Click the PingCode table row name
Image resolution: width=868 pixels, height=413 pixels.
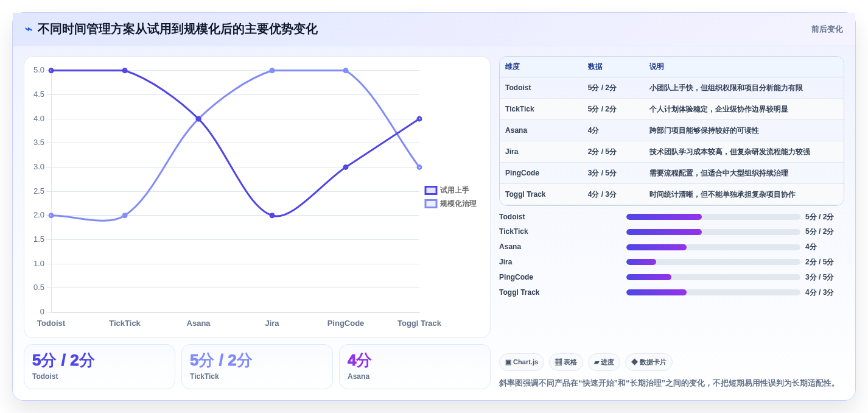tap(522, 173)
